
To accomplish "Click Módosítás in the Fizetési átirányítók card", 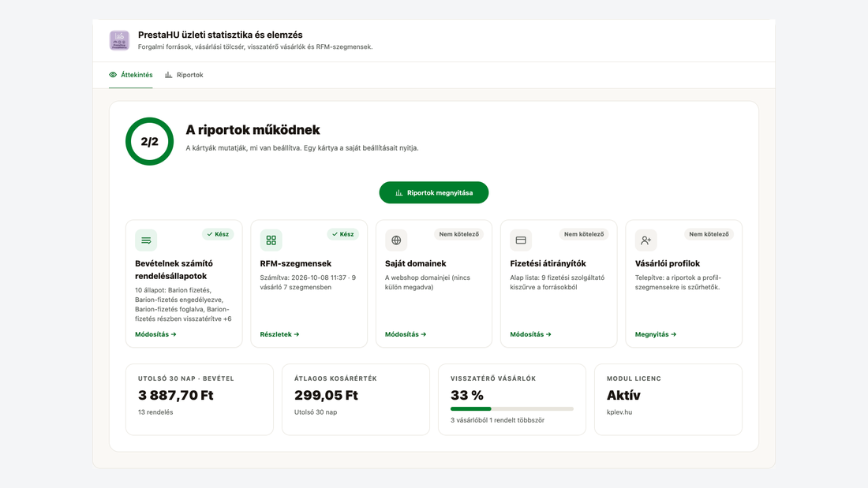I will click(530, 334).
